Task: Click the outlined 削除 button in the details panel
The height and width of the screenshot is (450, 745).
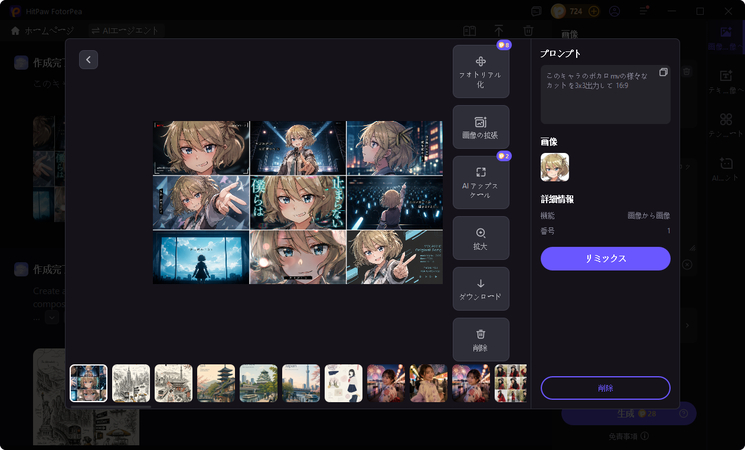Action: click(x=605, y=388)
